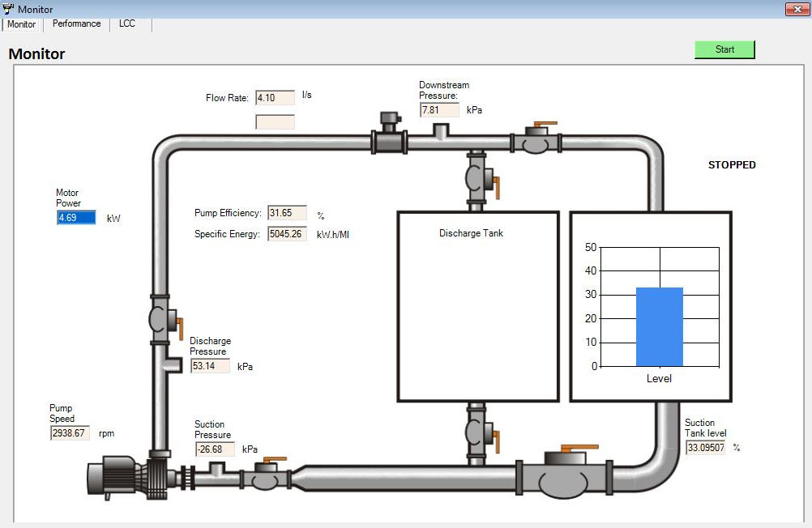Switch to the Performance tab
The width and height of the screenshot is (812, 528).
pos(77,23)
